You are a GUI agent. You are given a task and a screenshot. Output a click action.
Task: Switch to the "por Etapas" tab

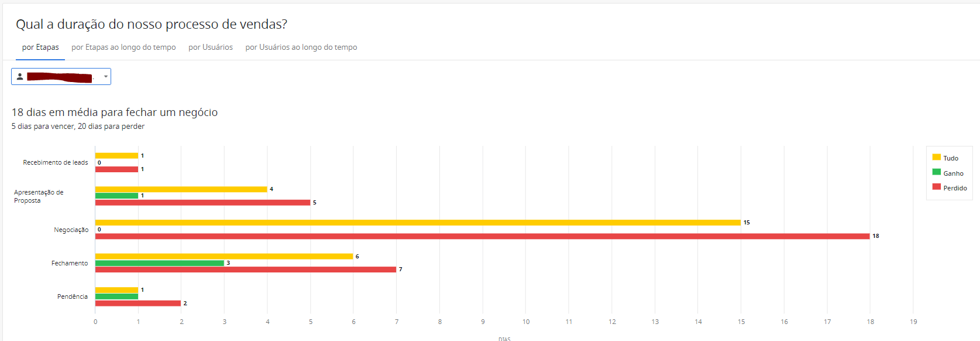pyautogui.click(x=40, y=47)
